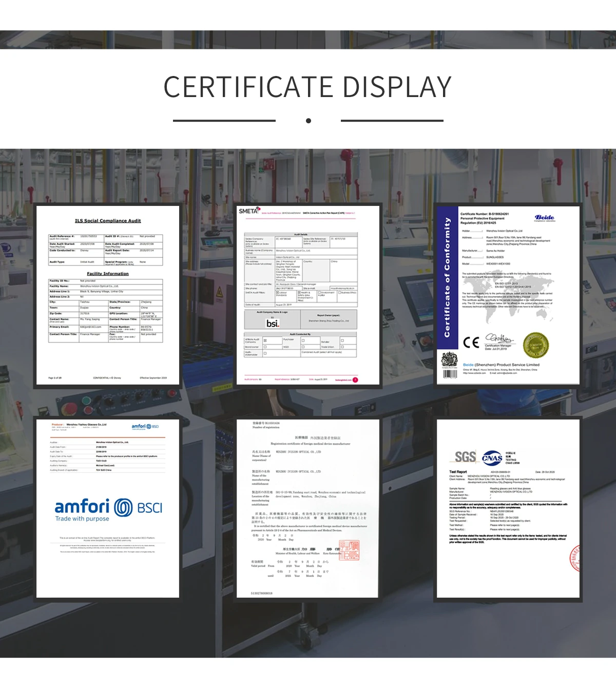Screen dimensions: 616x688
Task: Click the CE mark on Beide certificate
Action: pos(471,342)
